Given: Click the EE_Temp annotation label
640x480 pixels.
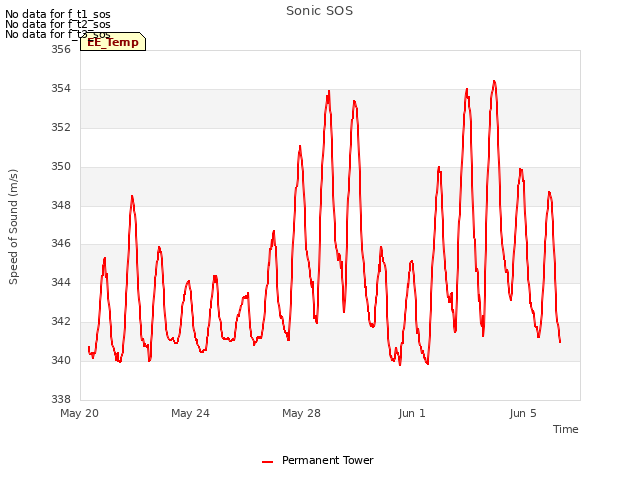Looking at the screenshot, I should (x=113, y=42).
